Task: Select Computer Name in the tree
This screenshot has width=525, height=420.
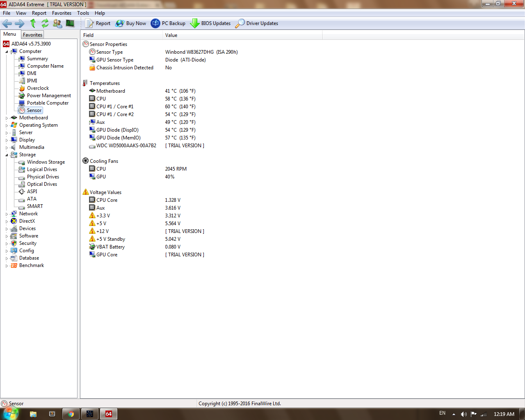Action: [45, 66]
